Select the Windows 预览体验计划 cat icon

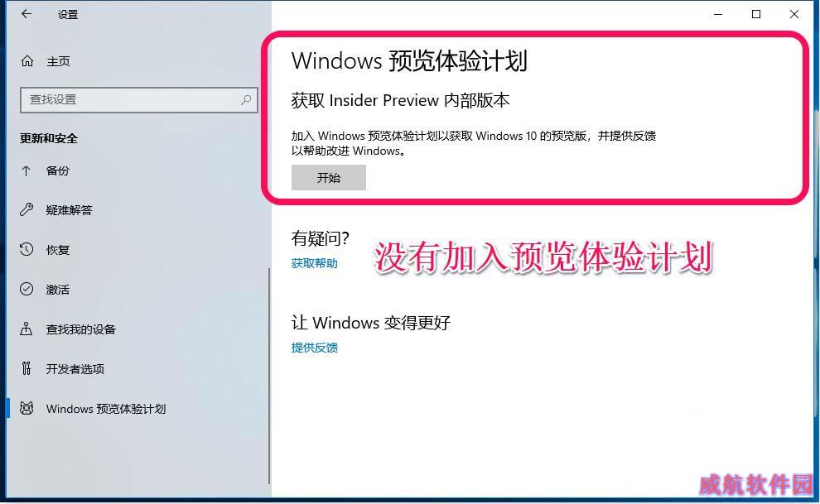(27, 409)
